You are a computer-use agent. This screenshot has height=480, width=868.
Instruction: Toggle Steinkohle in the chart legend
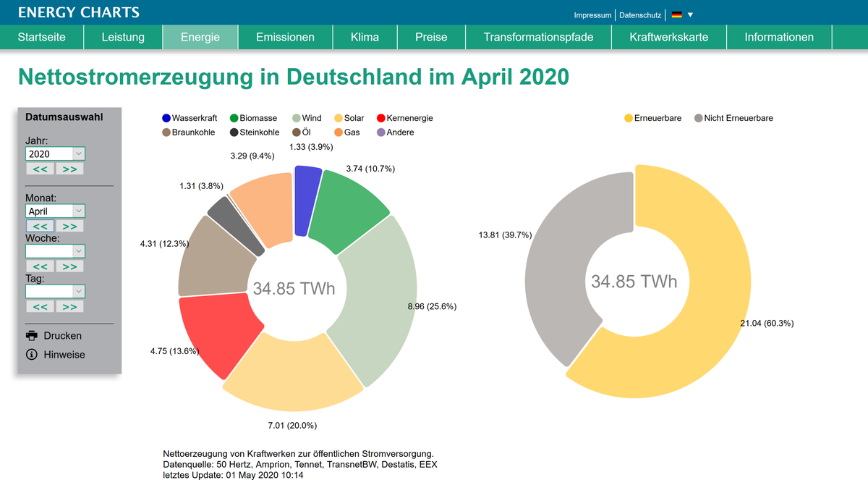pos(255,132)
